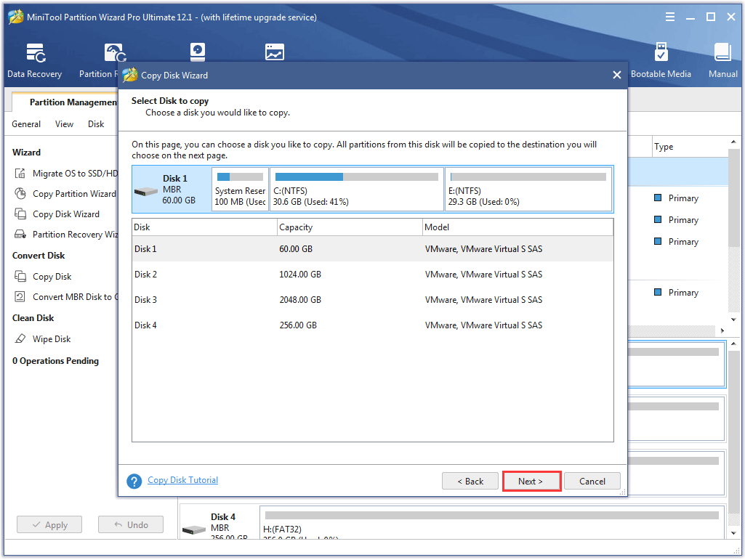The image size is (745, 560).
Task: Click the Capacity column header
Action: click(350, 227)
